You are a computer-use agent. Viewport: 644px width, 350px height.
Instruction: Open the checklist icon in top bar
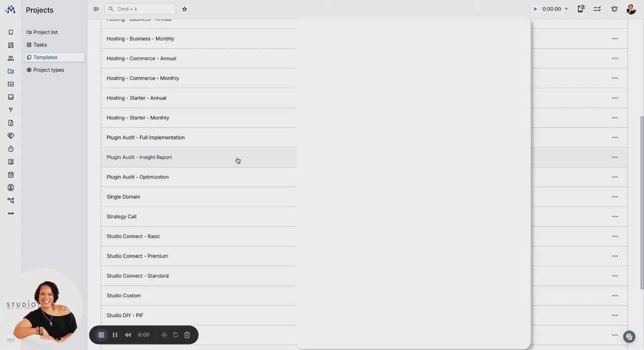click(x=597, y=9)
